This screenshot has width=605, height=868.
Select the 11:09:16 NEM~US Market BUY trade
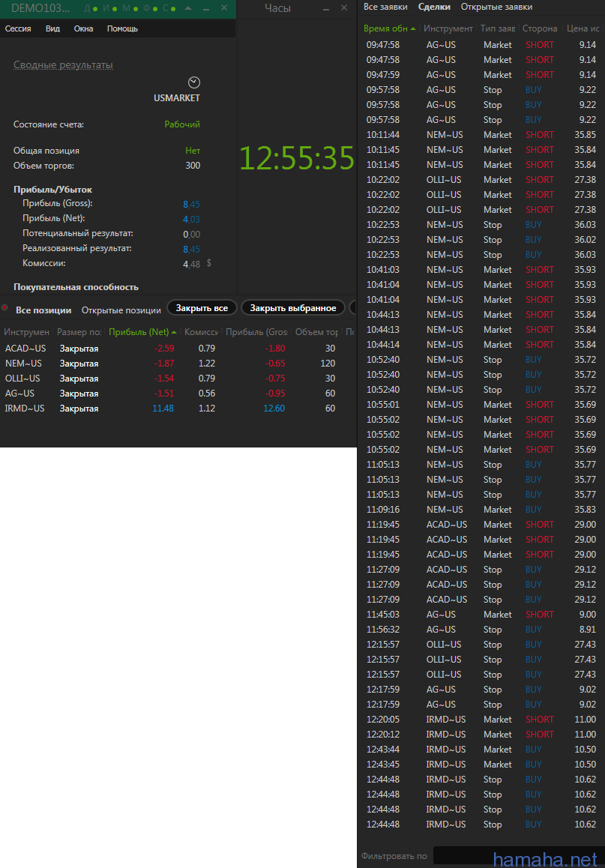[x=481, y=510]
